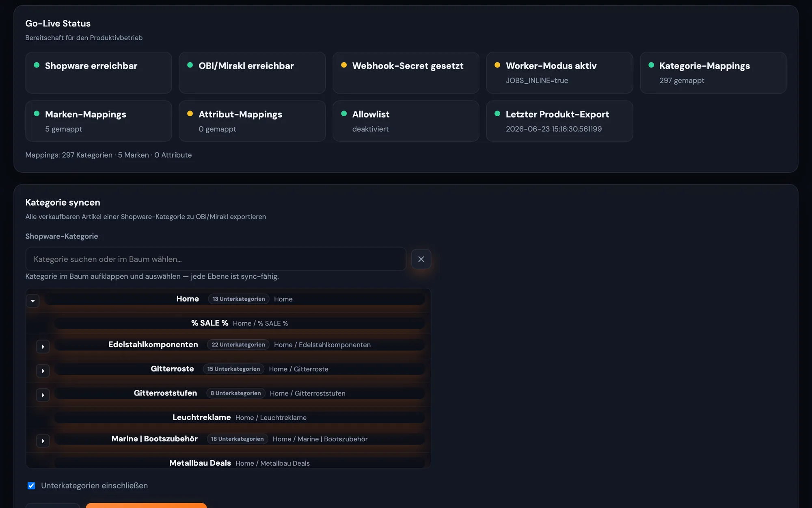
Task: Focus the Shopware category search field
Action: tap(216, 259)
